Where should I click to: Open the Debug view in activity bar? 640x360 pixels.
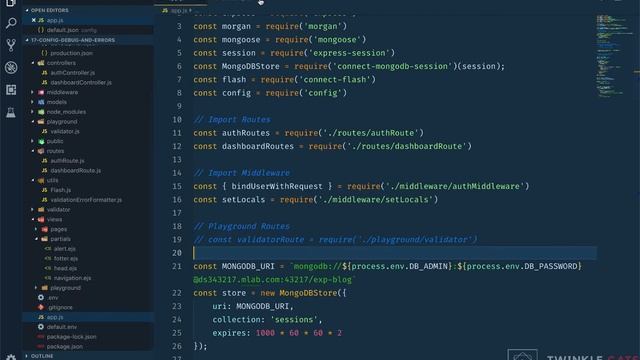(11, 67)
